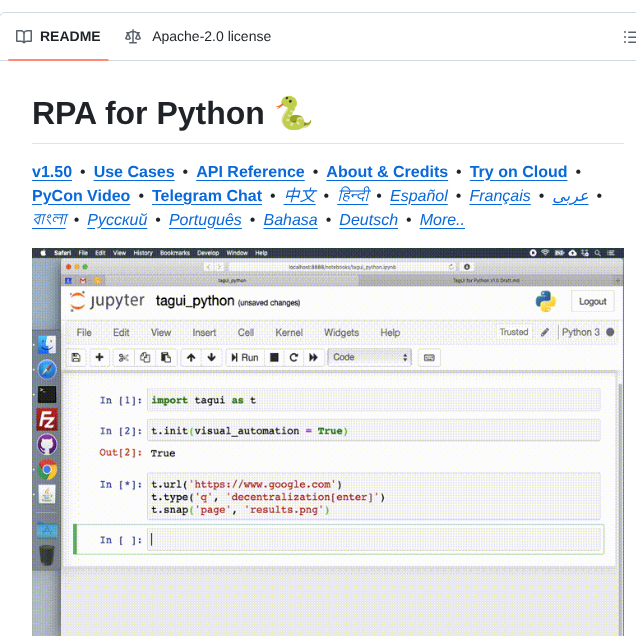Click the Python logo icon in Jupyter header

tap(546, 301)
